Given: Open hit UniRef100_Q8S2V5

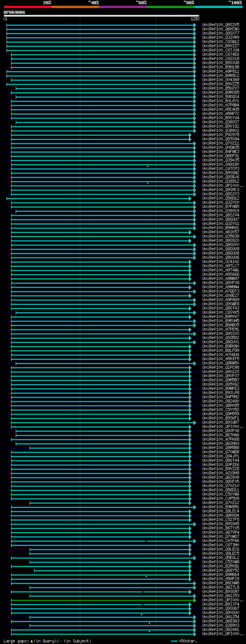Looking at the screenshot, I should tap(221, 25).
